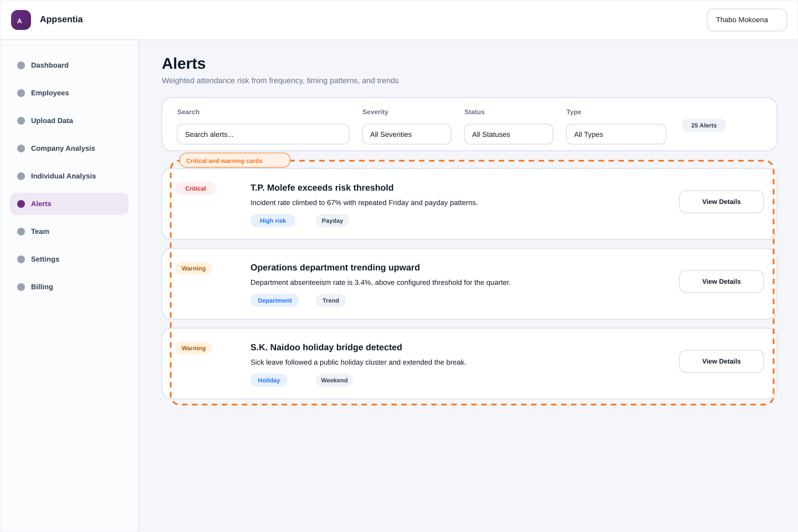Click the Type filter label
798x532 pixels.
tap(574, 112)
